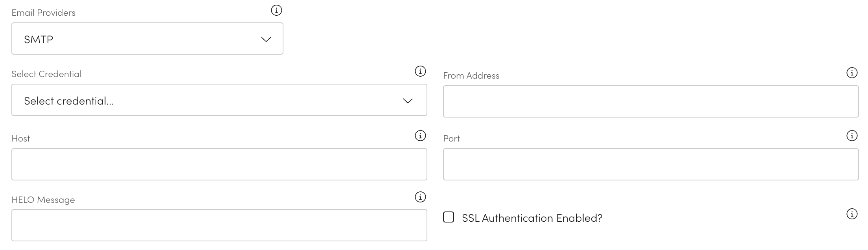The width and height of the screenshot is (868, 250).
Task: Focus the HELO Message input box
Action: tap(219, 225)
